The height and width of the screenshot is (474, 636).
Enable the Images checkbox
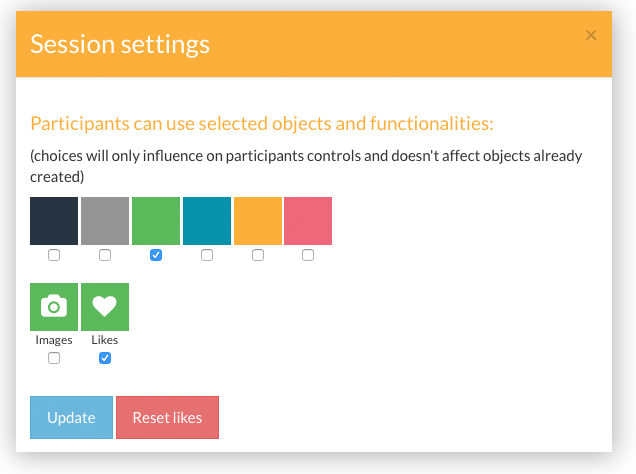coord(54,358)
